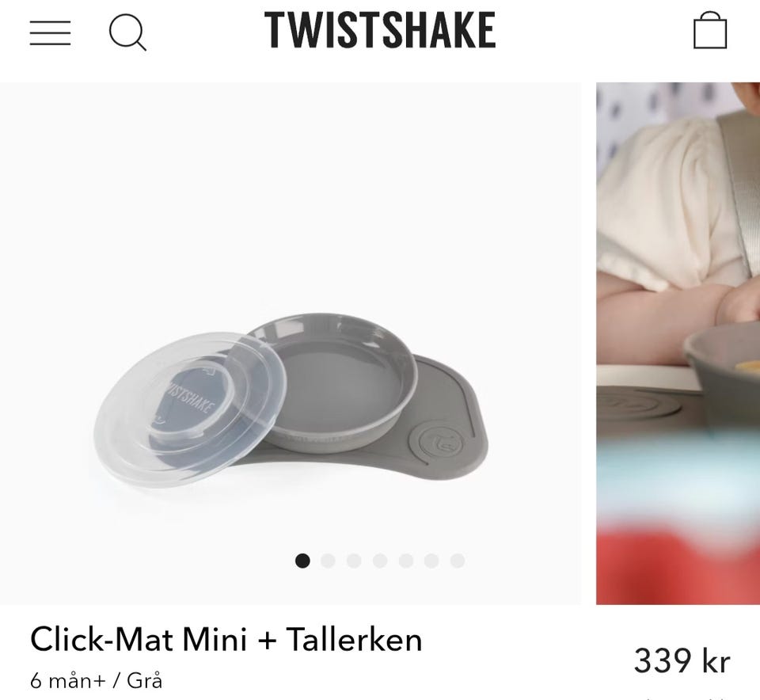The height and width of the screenshot is (700, 760).
Task: Tap the 339 kr price
Action: pyautogui.click(x=682, y=660)
